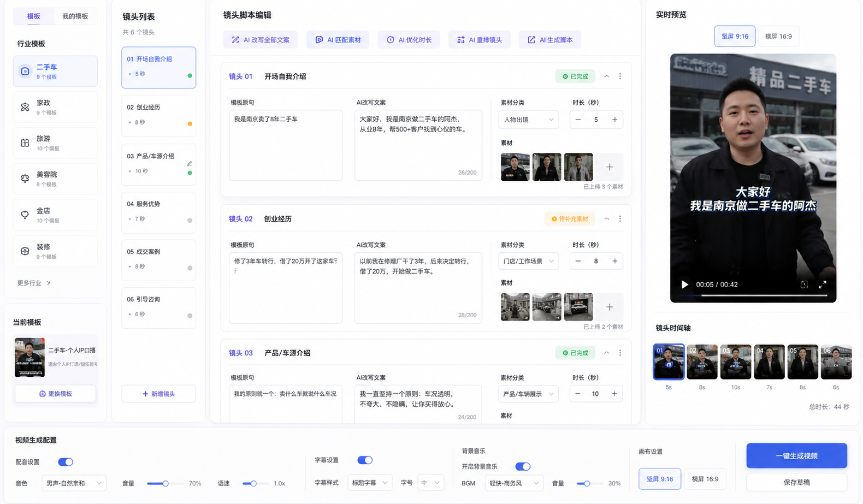Choose the 旅游 industry template

[x=55, y=143]
